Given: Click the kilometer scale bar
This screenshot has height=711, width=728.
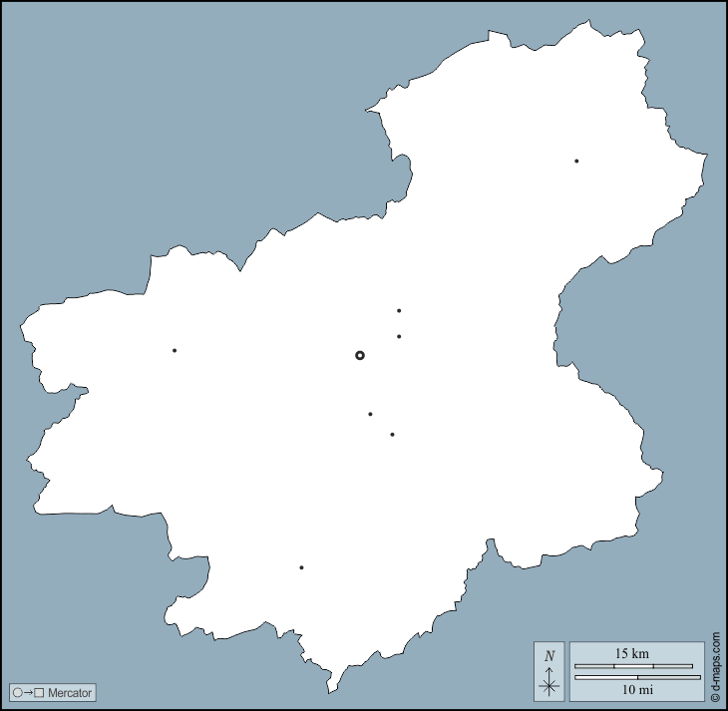Looking at the screenshot, I should click(x=633, y=666).
